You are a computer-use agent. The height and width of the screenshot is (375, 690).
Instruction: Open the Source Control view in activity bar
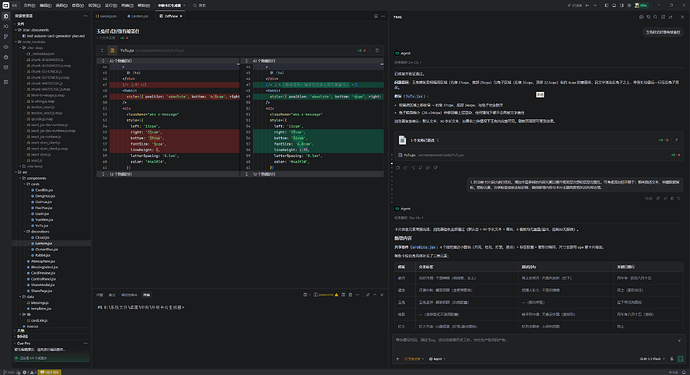pos(6,37)
